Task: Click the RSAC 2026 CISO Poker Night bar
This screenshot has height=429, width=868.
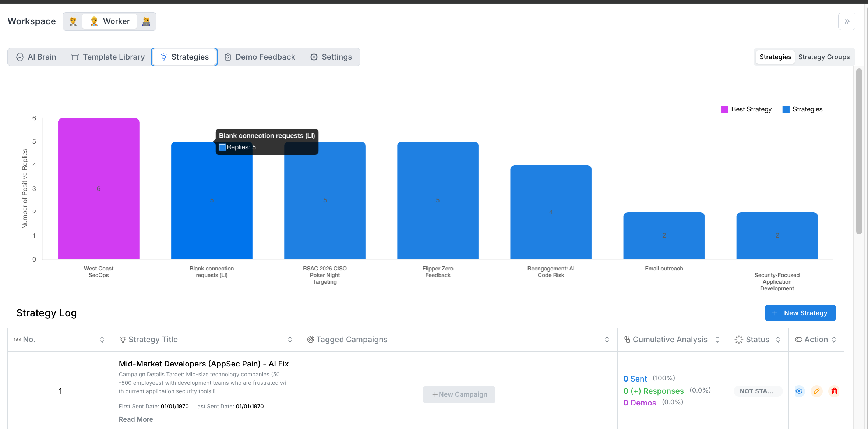Action: (x=325, y=201)
